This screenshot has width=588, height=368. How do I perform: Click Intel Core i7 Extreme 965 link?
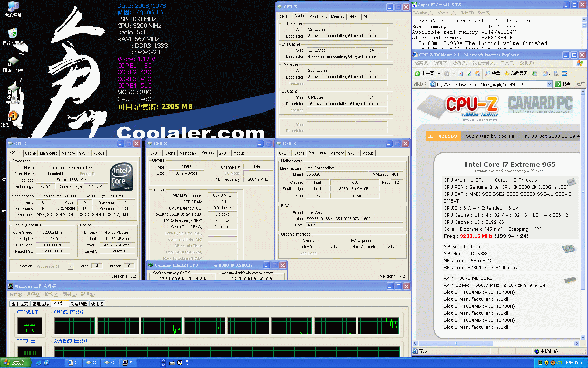click(x=510, y=164)
